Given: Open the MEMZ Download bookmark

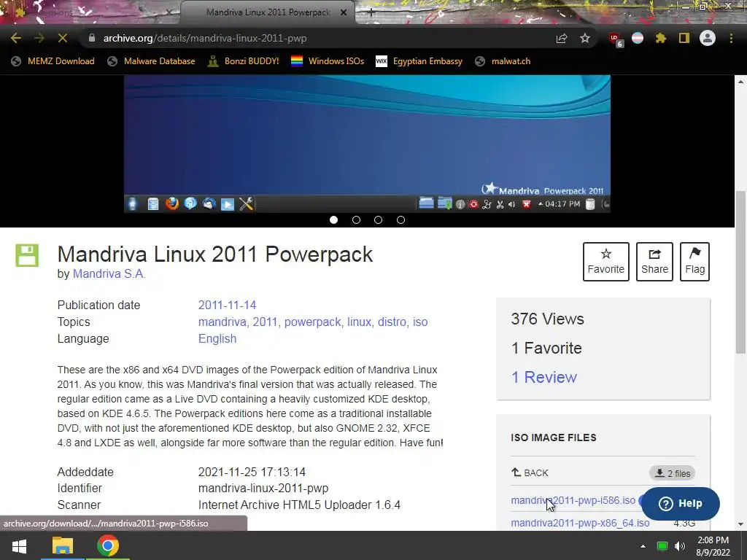Looking at the screenshot, I should [x=53, y=61].
